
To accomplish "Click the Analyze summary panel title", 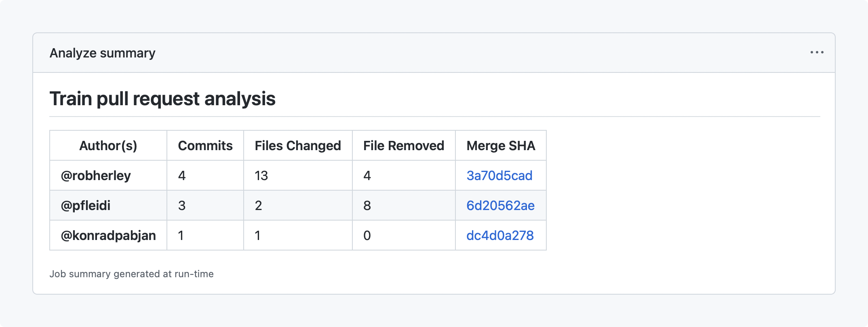I will (x=102, y=53).
